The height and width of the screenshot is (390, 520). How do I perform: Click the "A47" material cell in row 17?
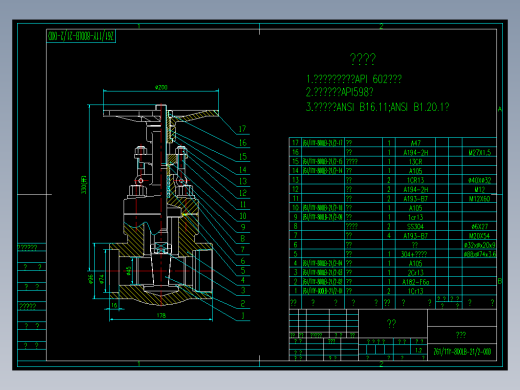pos(415,143)
